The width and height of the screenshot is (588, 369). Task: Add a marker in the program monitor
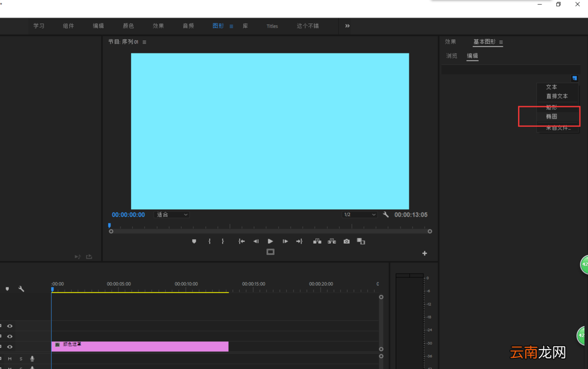pyautogui.click(x=194, y=241)
